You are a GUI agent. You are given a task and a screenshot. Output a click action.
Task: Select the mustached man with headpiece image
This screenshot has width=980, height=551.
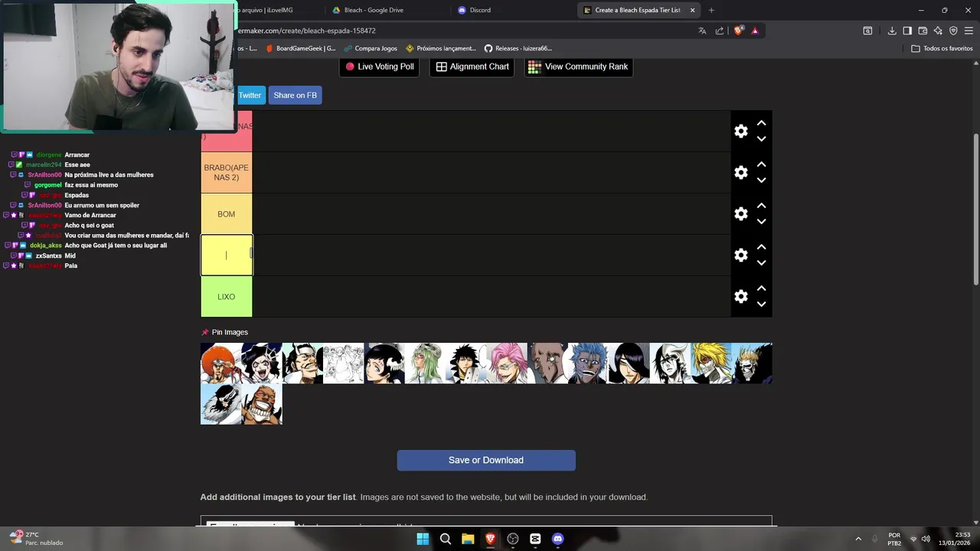tap(302, 364)
